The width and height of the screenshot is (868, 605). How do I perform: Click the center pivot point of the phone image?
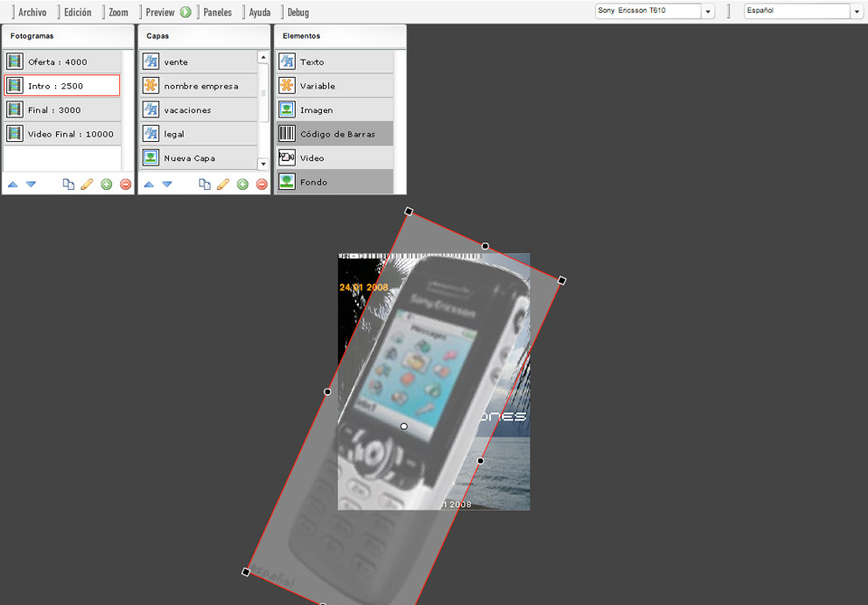(x=404, y=426)
